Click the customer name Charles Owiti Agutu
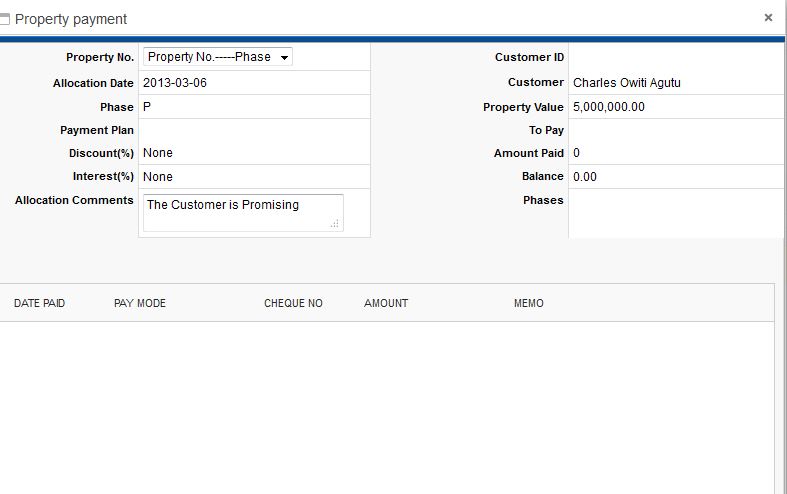 (626, 83)
